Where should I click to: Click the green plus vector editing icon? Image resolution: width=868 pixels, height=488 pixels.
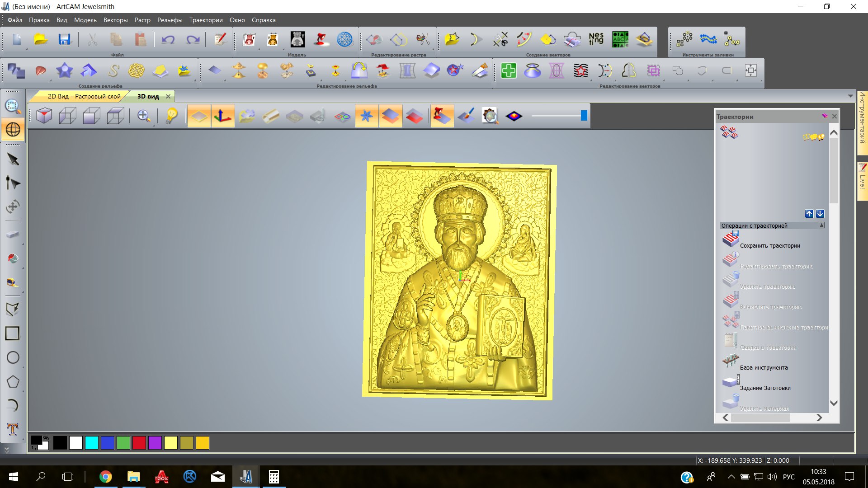[509, 71]
